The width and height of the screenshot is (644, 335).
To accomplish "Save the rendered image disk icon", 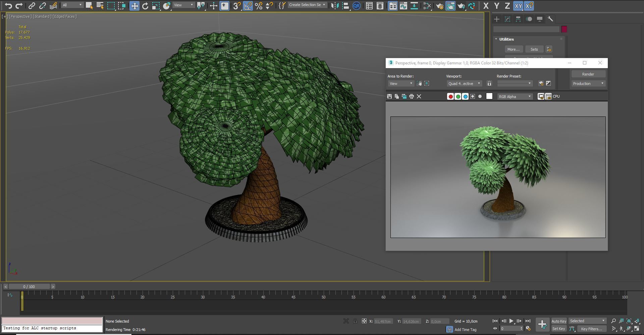I will coord(389,97).
